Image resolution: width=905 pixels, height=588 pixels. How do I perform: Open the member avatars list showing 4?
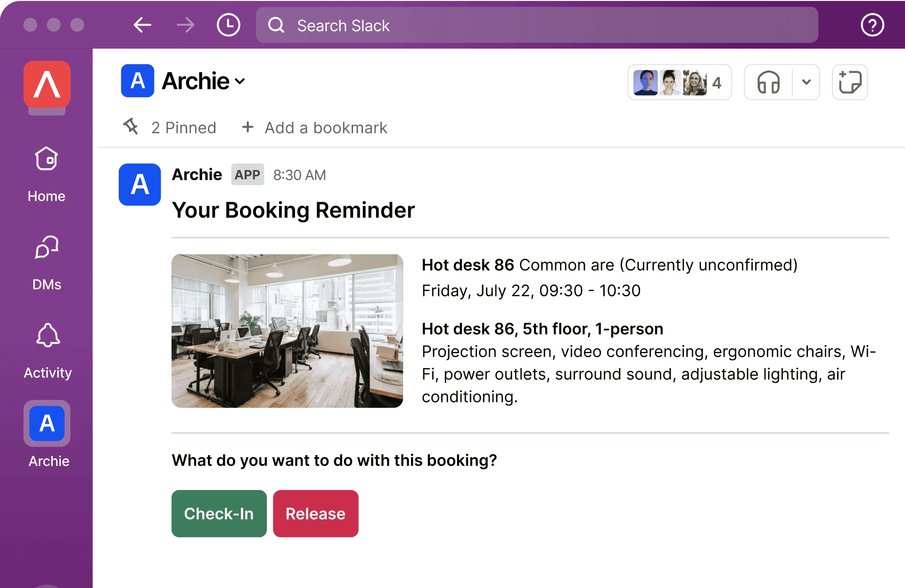pos(680,82)
